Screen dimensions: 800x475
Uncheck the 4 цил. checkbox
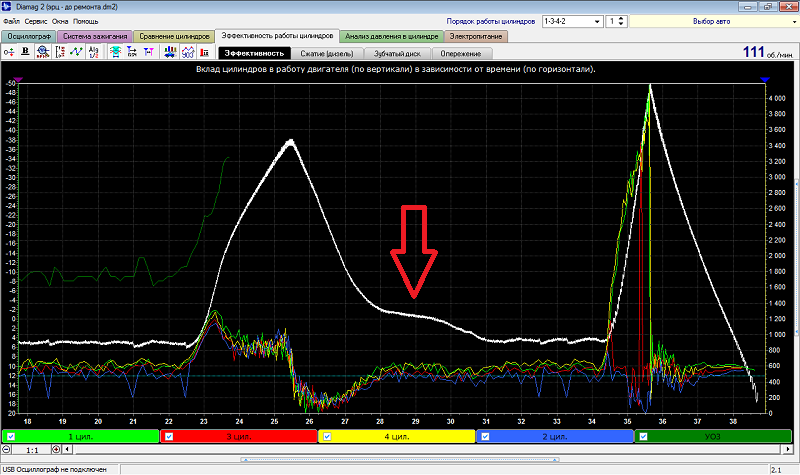coord(328,437)
